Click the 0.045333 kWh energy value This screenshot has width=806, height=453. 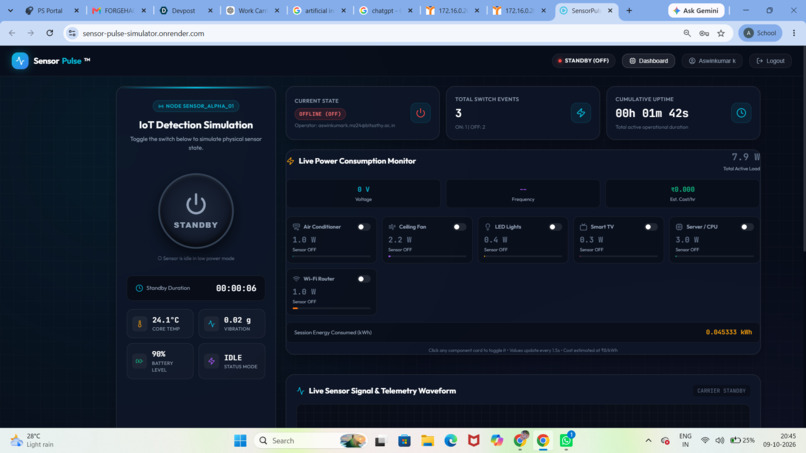coord(728,332)
